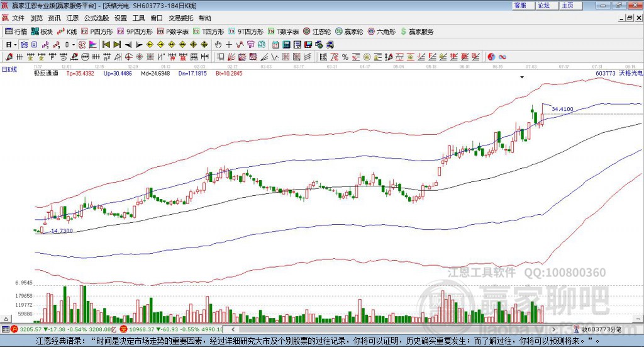Select the red crosshair circle tool
644x347 pixels.
pos(128,57)
